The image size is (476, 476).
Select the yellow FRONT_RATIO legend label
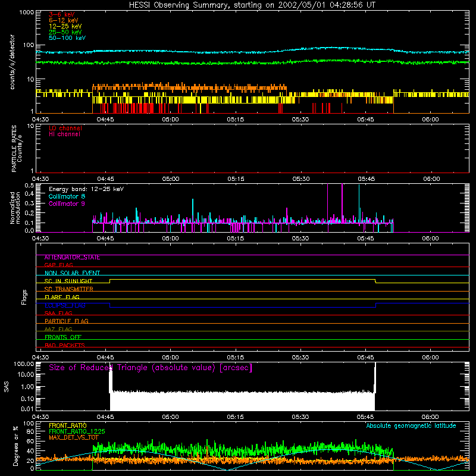pyautogui.click(x=68, y=425)
